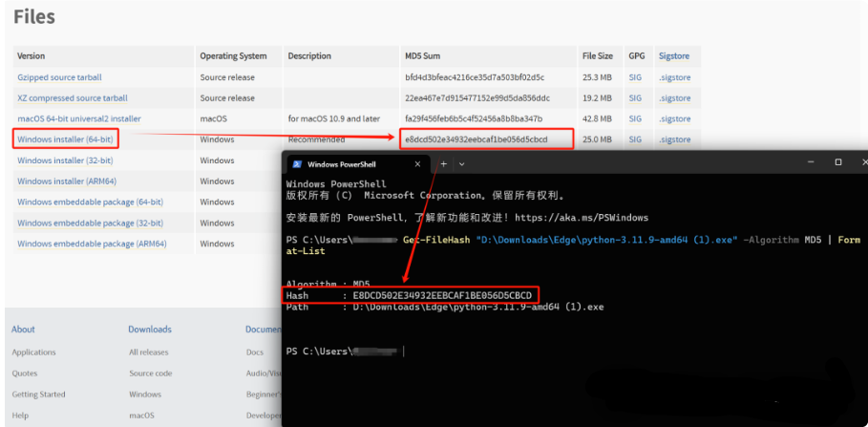Close the Windows PowerShell tab
Image resolution: width=868 pixels, height=427 pixels.
[x=418, y=164]
